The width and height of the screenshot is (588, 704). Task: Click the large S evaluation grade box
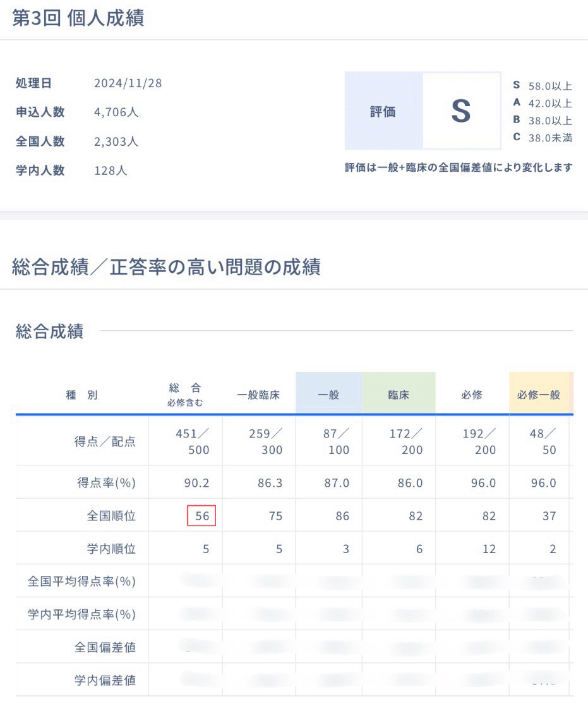[x=461, y=111]
